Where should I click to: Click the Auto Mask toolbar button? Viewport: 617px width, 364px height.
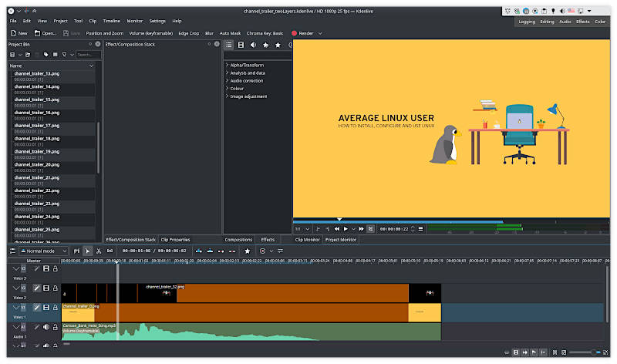click(230, 33)
